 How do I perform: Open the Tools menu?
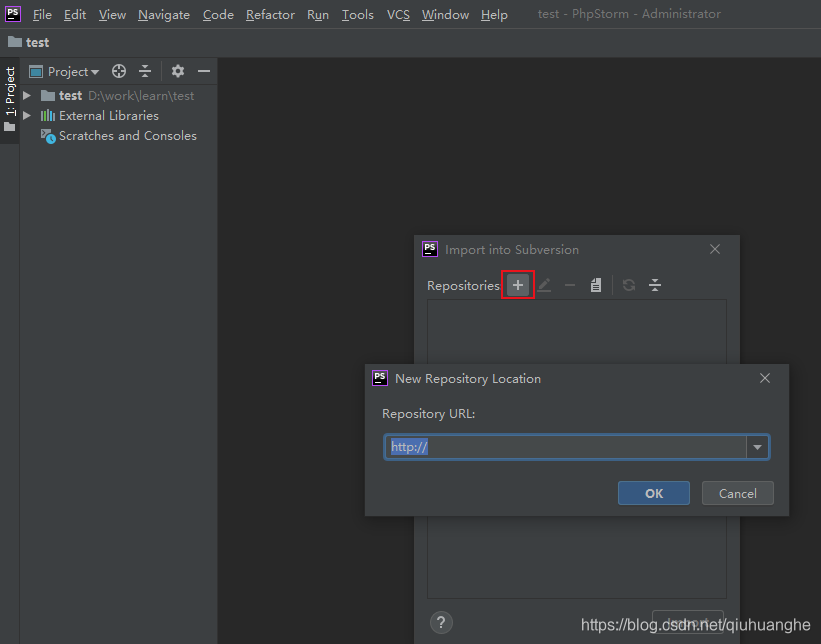tap(358, 15)
